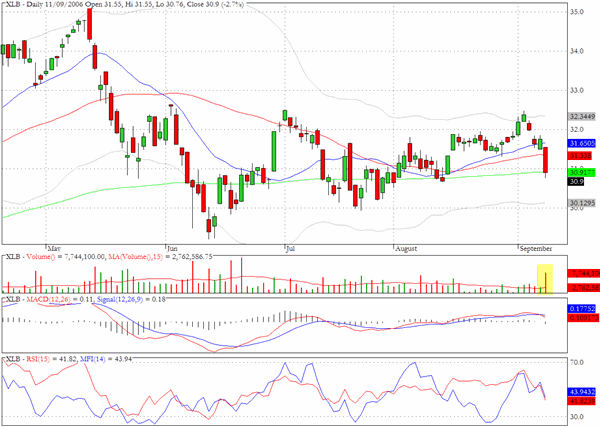The width and height of the screenshot is (600, 427).
Task: Click the red 0.109173 MACD value label
Action: click(584, 318)
